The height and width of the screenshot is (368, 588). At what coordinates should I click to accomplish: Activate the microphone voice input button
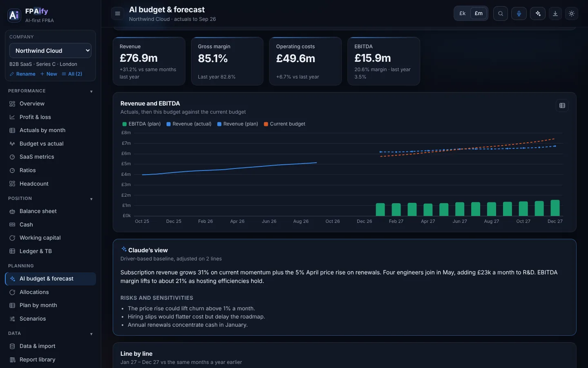pos(519,13)
